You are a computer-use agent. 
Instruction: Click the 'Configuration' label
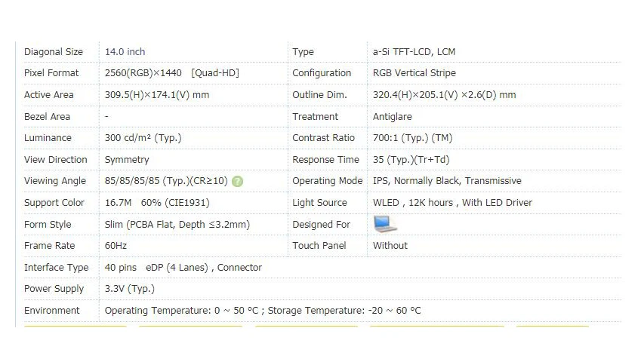pyautogui.click(x=322, y=73)
